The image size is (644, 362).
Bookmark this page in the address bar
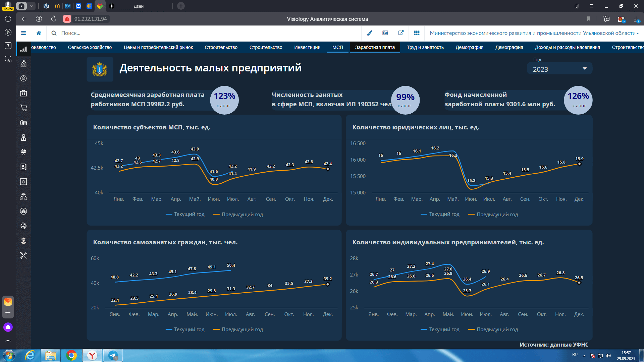click(589, 19)
